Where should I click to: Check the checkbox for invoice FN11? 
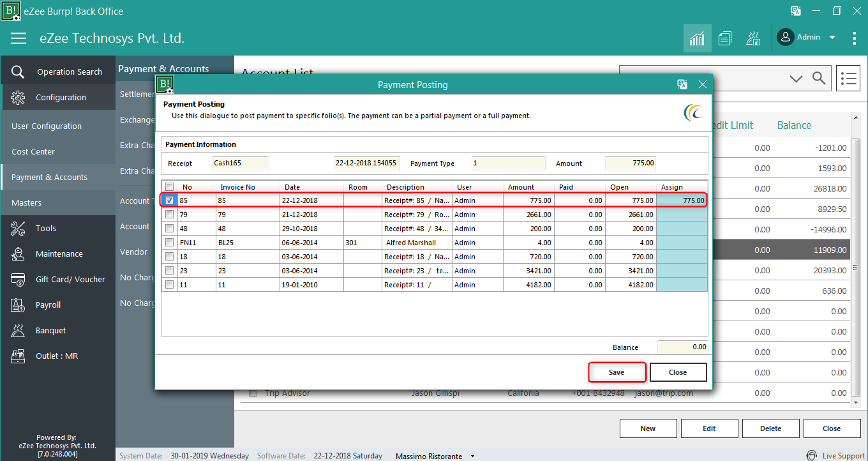(169, 243)
